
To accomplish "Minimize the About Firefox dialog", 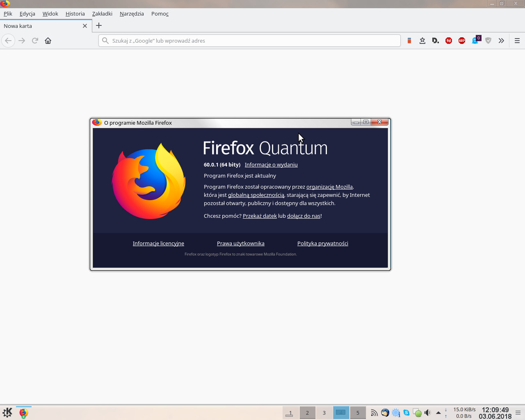I will (356, 122).
